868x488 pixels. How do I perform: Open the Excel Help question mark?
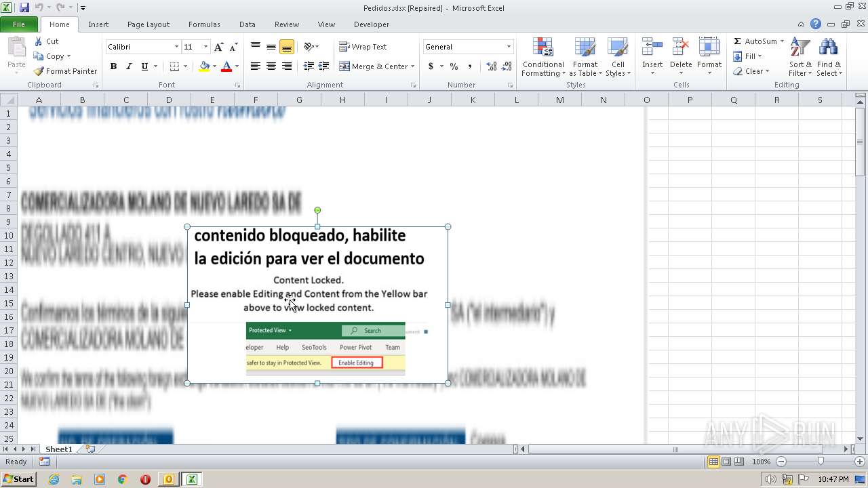(816, 24)
